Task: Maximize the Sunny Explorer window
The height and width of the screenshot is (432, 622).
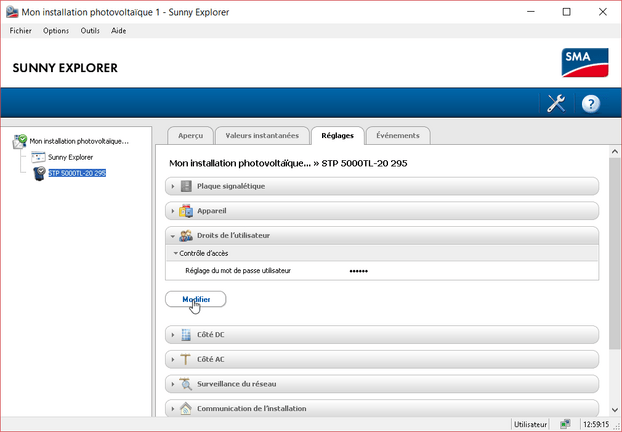Action: 566,12
